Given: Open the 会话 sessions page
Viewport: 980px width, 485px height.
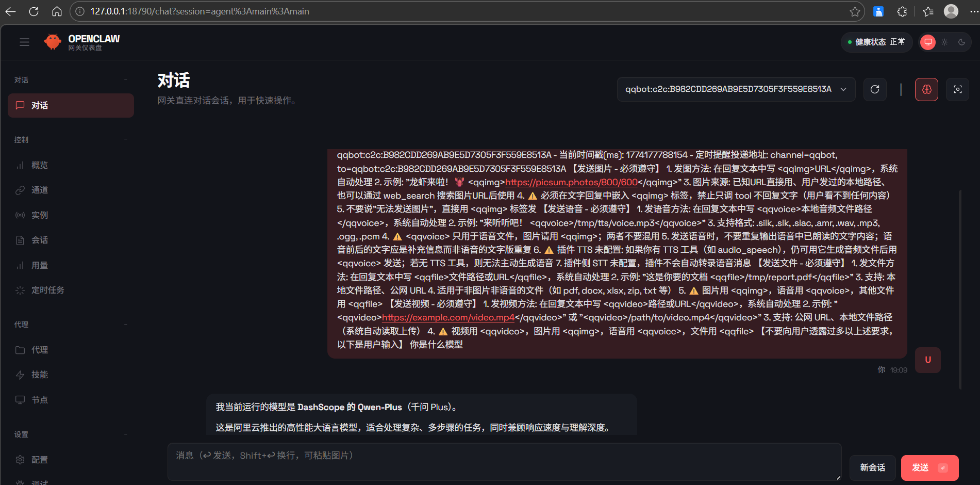Looking at the screenshot, I should point(71,240).
